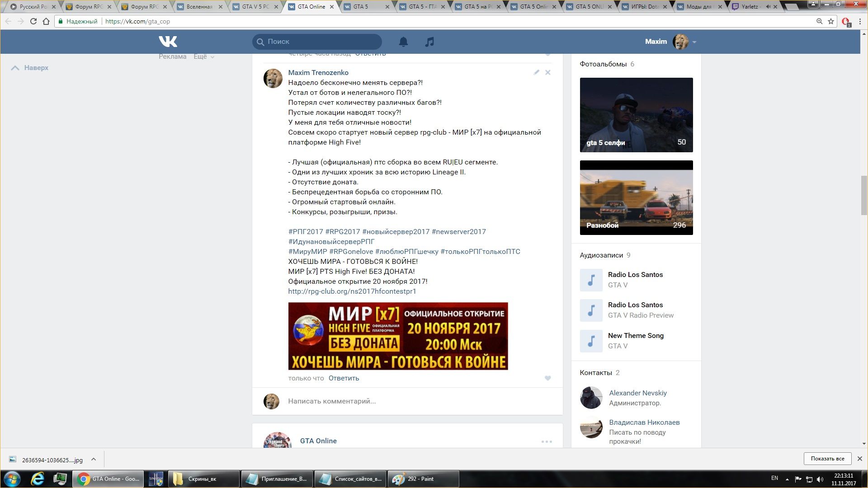
Task: Reload the page in Chrome
Action: pos(33,21)
